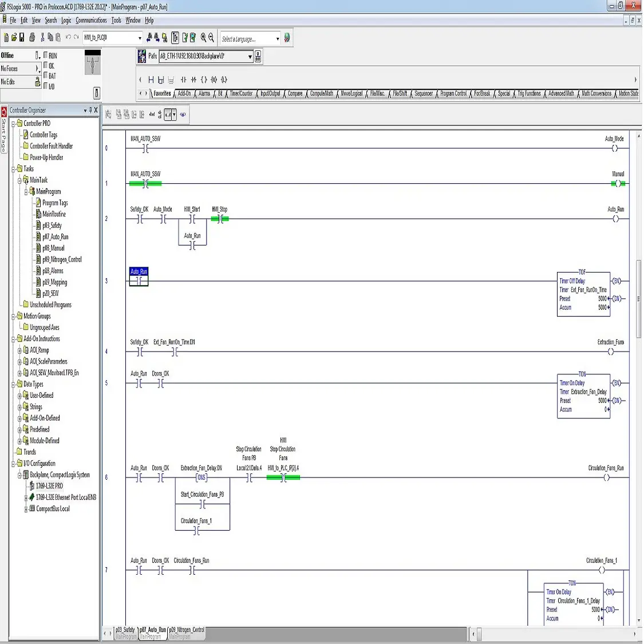Open the HMI_to_PLC[0] search dropdown
This screenshot has width=644, height=644.
140,38
